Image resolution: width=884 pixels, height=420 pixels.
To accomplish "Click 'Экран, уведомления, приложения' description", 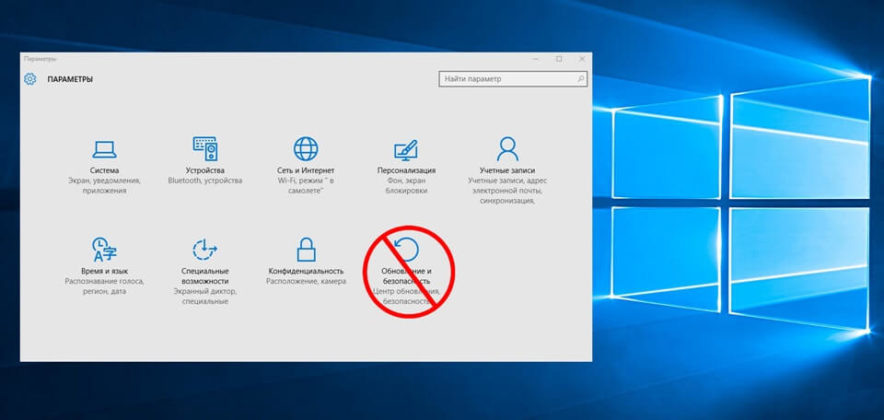I will tap(104, 186).
